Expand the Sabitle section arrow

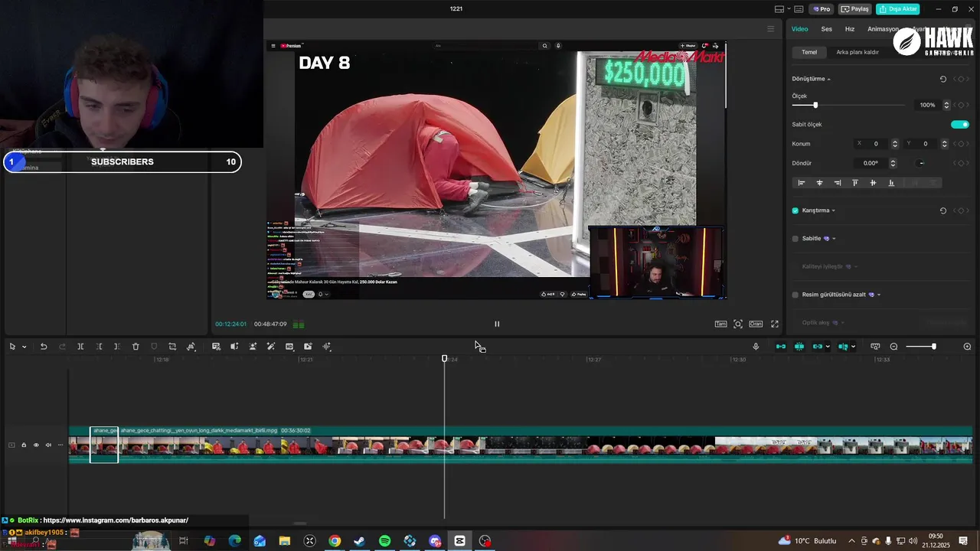pyautogui.click(x=834, y=239)
